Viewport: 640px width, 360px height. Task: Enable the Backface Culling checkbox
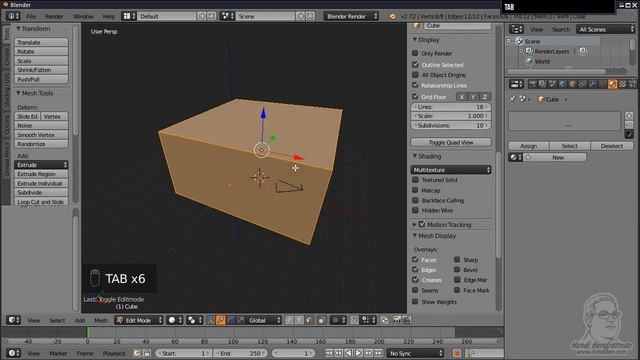point(415,200)
